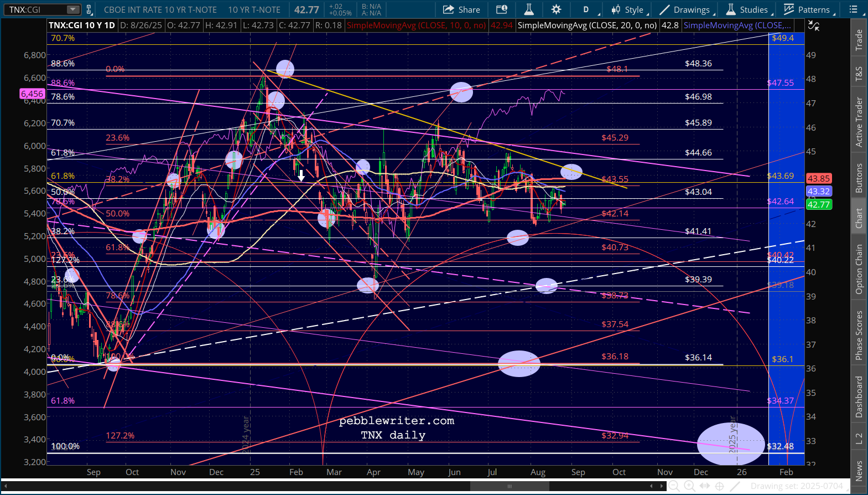Click the horizontal expand arrows icon
868x495 pixels.
click(x=704, y=486)
